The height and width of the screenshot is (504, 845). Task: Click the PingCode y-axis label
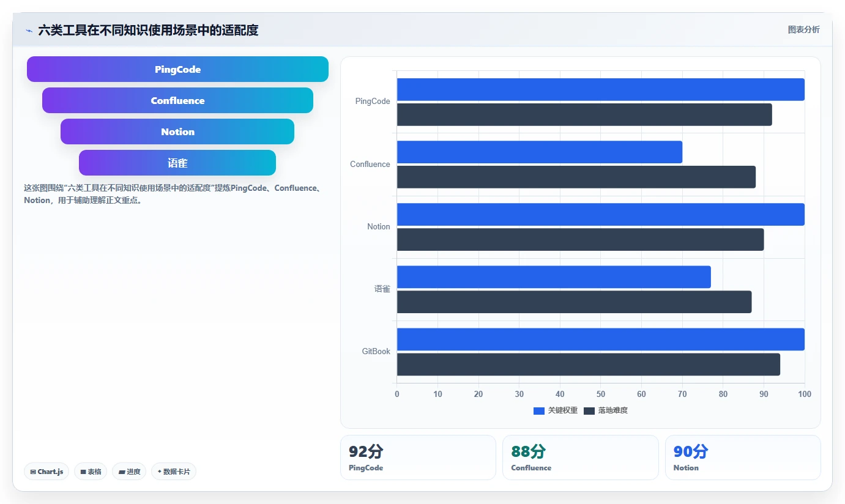(373, 102)
